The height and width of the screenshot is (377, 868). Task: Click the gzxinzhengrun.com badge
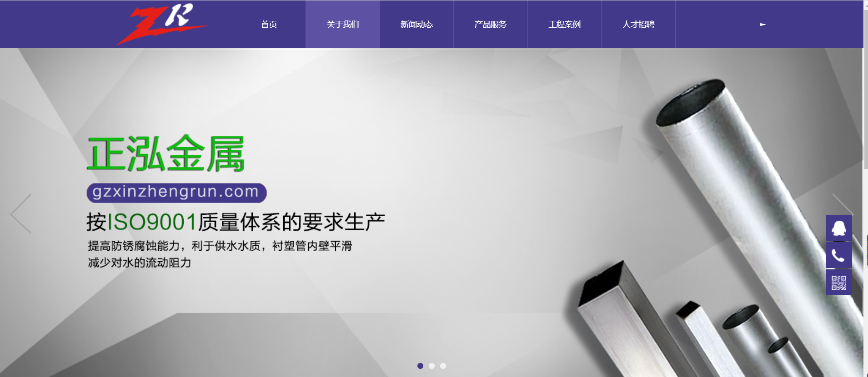point(176,193)
